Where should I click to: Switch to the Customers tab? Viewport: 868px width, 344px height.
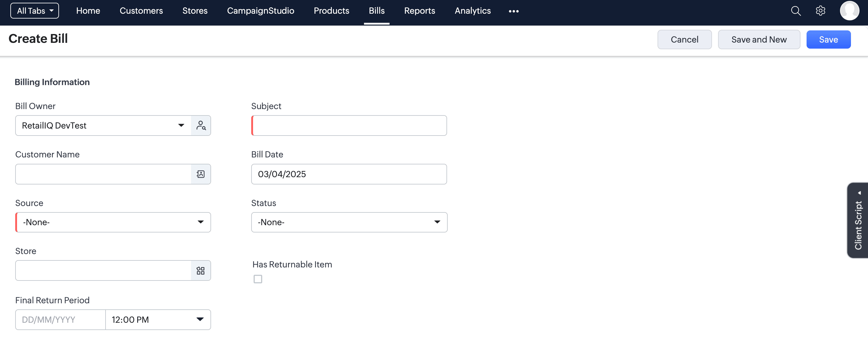(x=141, y=11)
